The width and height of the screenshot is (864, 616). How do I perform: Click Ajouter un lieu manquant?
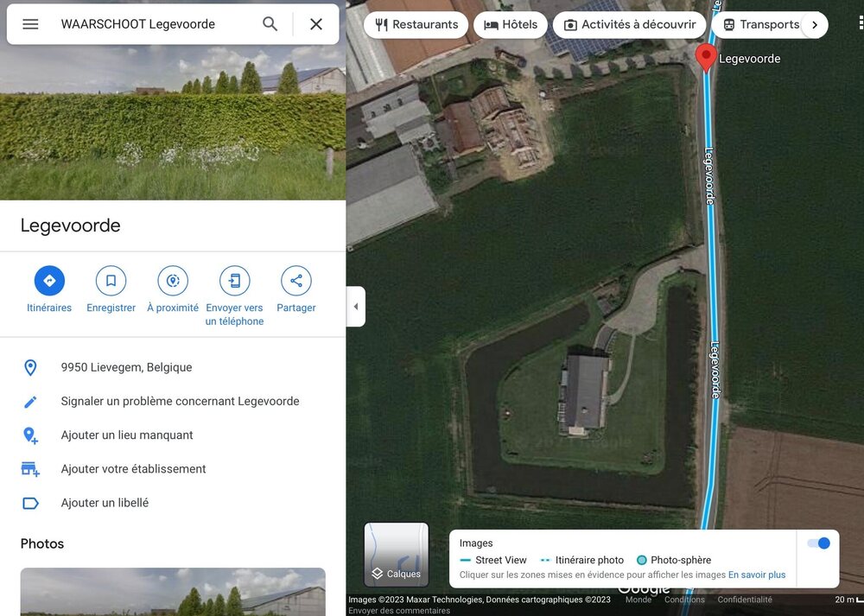[x=127, y=435]
